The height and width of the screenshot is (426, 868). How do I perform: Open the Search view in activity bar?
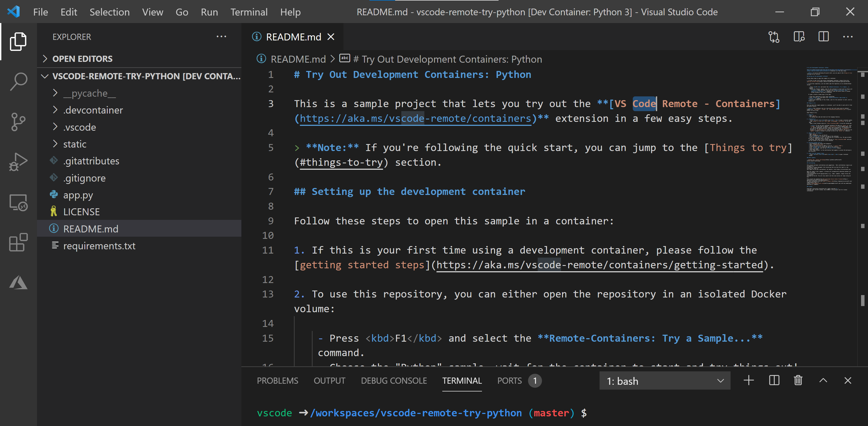point(18,81)
